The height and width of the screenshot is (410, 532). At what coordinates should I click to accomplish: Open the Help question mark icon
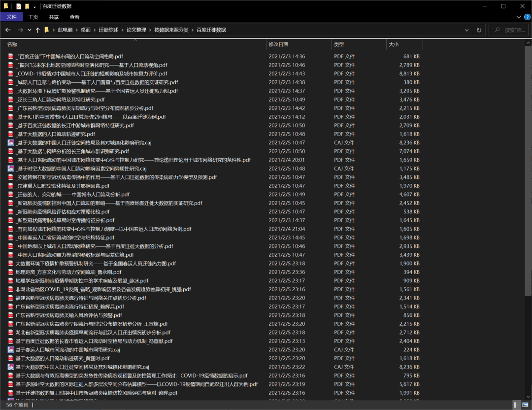point(527,17)
